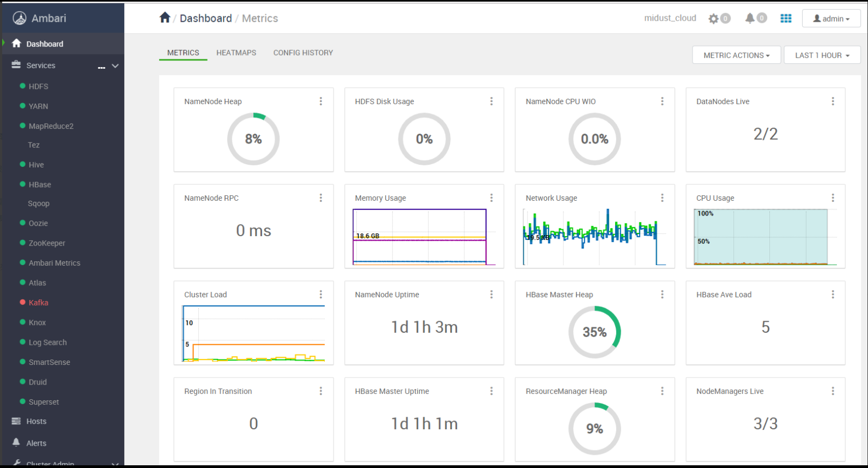This screenshot has width=868, height=468.
Task: Switch to the Config History tab
Action: 303,53
